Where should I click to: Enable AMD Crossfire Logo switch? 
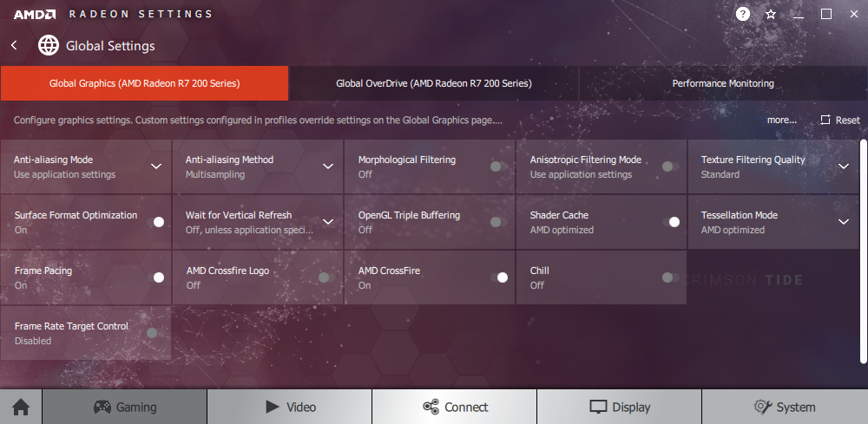[326, 277]
